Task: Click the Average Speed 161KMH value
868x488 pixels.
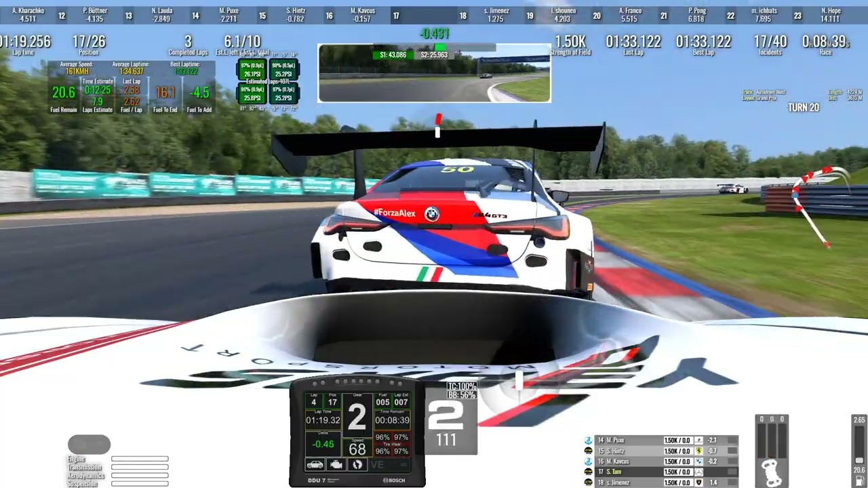Action: [76, 71]
